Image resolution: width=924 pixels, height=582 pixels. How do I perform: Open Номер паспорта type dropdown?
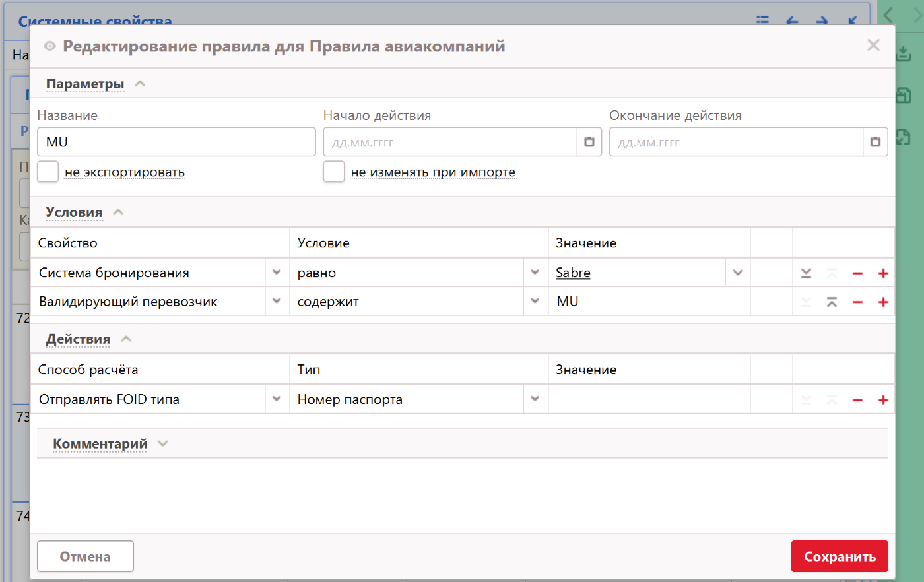coord(535,399)
